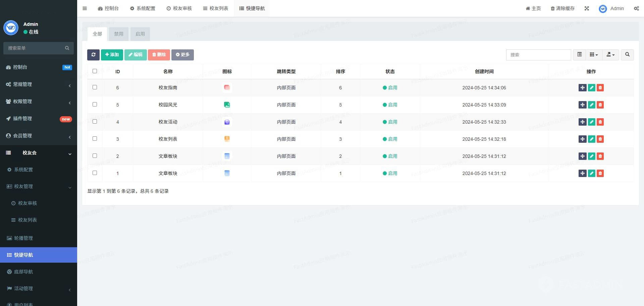
Task: Delete the 校友指南 row with trash icon
Action: point(600,88)
